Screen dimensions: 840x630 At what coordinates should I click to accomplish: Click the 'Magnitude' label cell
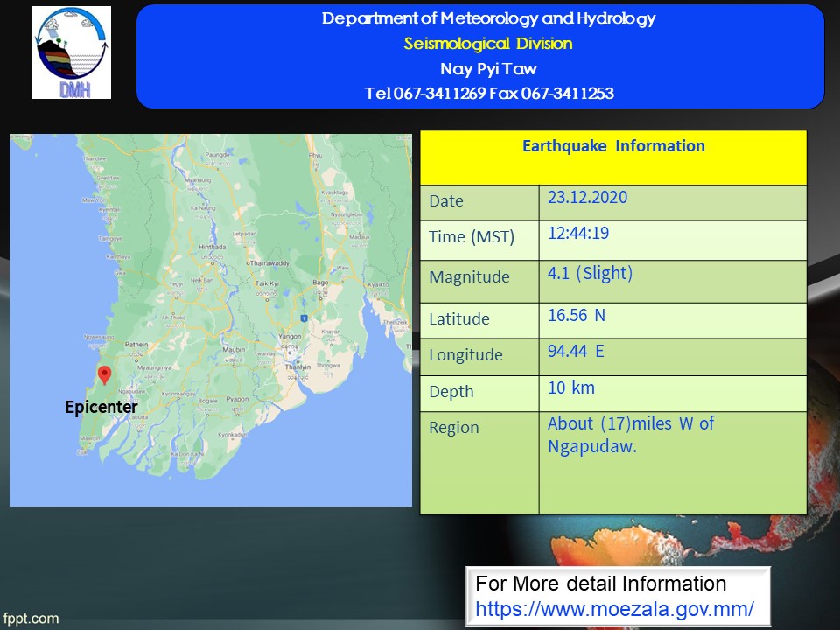[x=479, y=281]
